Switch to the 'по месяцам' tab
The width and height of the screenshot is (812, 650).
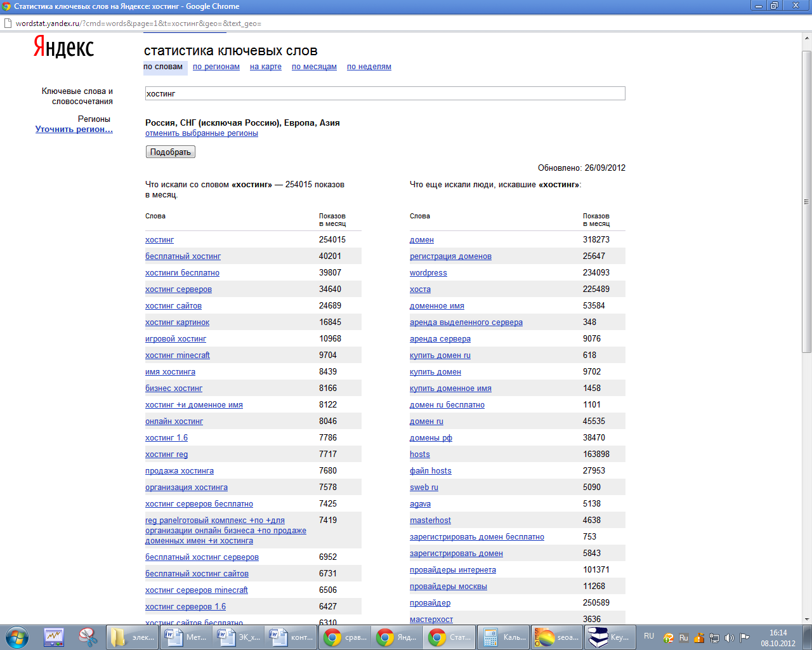pos(314,67)
